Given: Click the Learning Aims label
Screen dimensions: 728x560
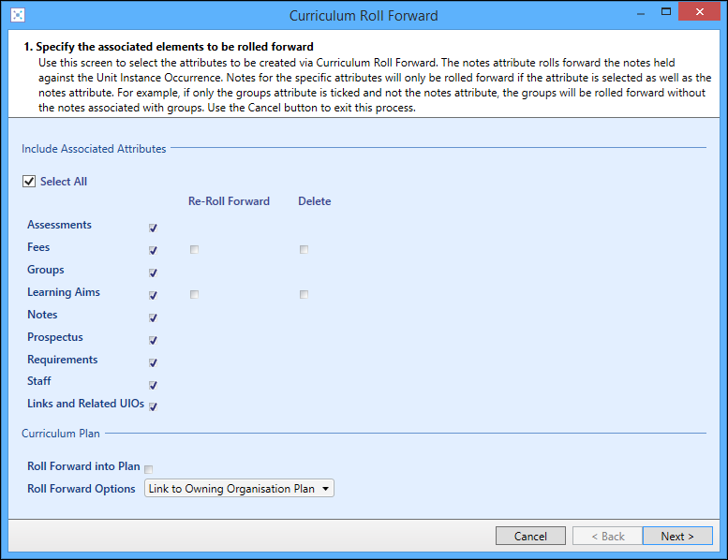Looking at the screenshot, I should pos(64,292).
